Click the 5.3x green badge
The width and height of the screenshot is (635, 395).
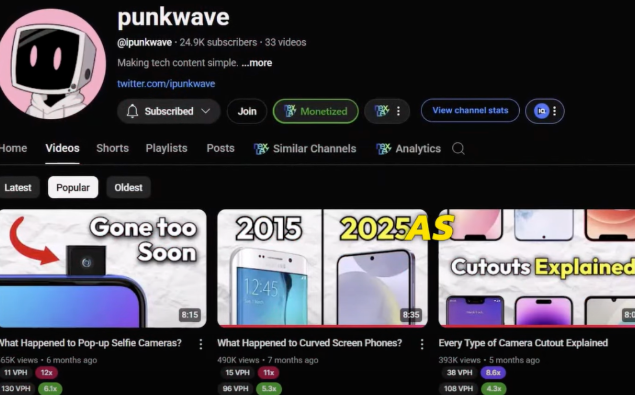(268, 389)
